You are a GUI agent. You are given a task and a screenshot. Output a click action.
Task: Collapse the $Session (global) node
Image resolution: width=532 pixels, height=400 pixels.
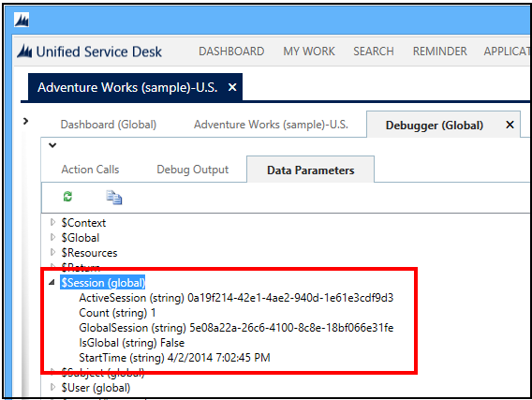click(x=52, y=282)
